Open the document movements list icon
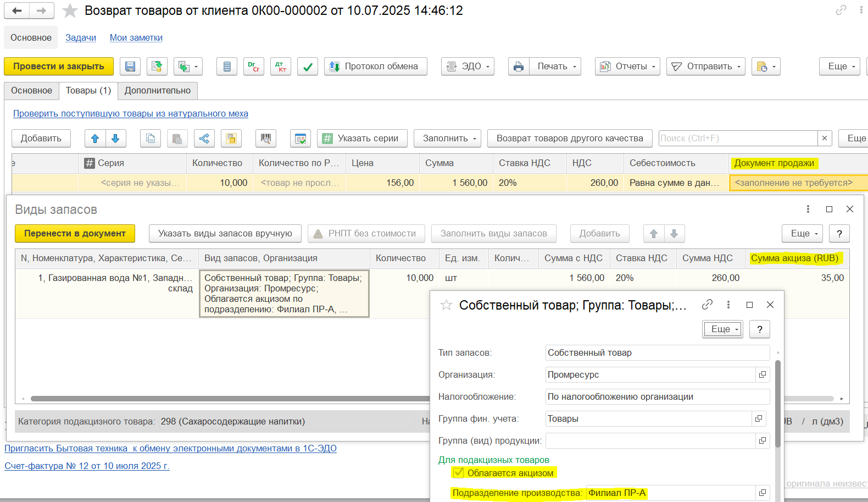868x502 pixels. (227, 67)
